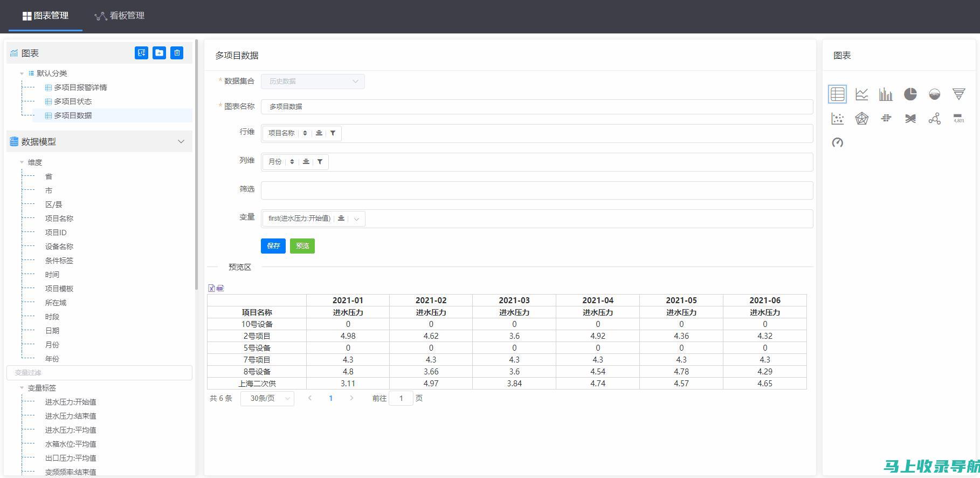The image size is (980, 478).
Task: Open the 数据集合 dropdown showing 历史数据
Action: (x=313, y=81)
